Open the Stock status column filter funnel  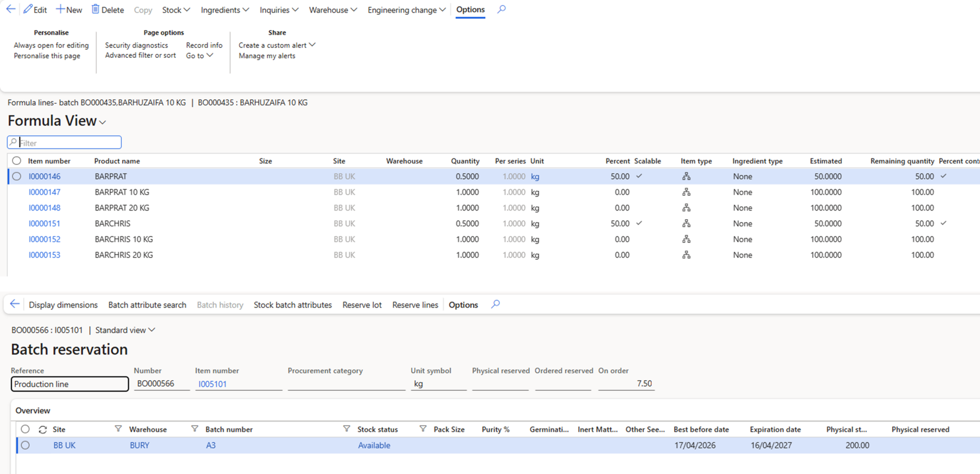(x=423, y=429)
